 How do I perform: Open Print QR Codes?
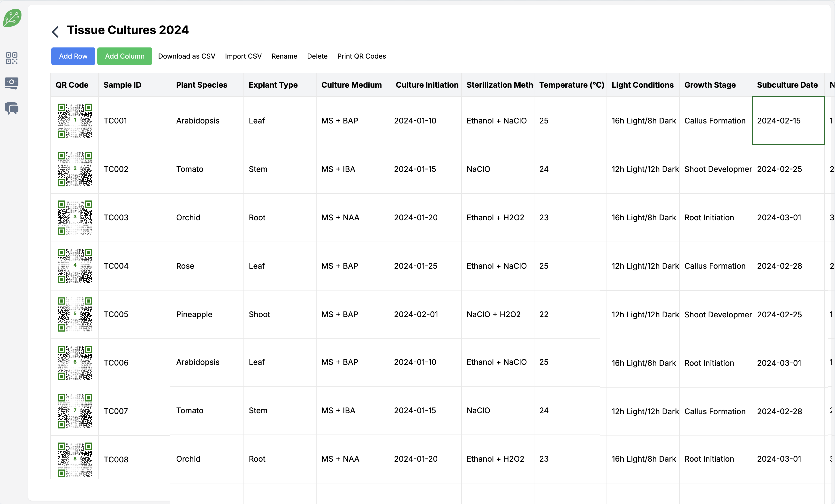(x=361, y=56)
